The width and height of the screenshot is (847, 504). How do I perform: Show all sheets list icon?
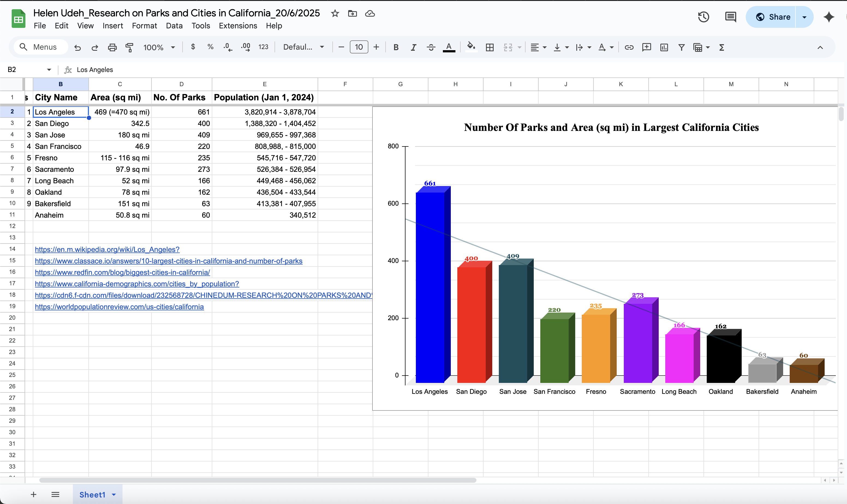[x=55, y=494]
